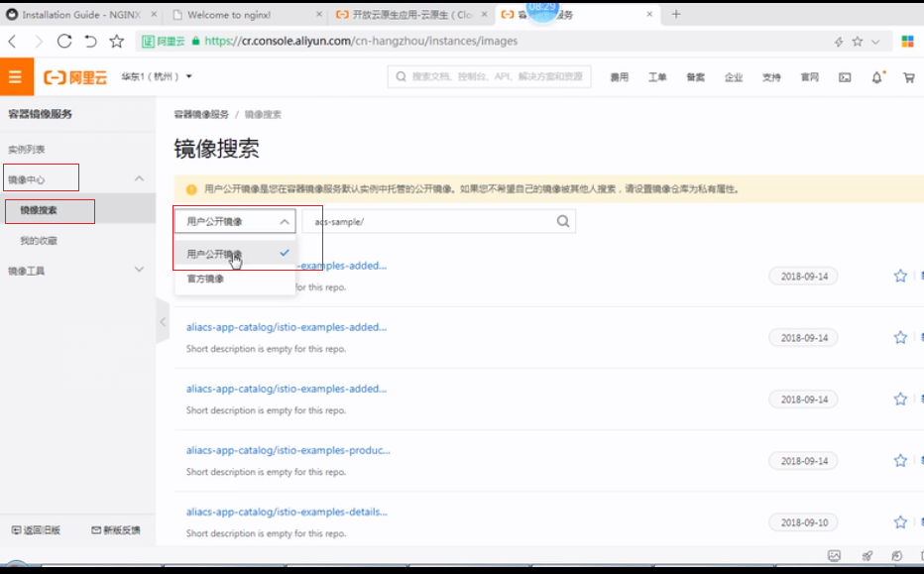
Task: Click 新版反馈 button
Action: tap(116, 530)
